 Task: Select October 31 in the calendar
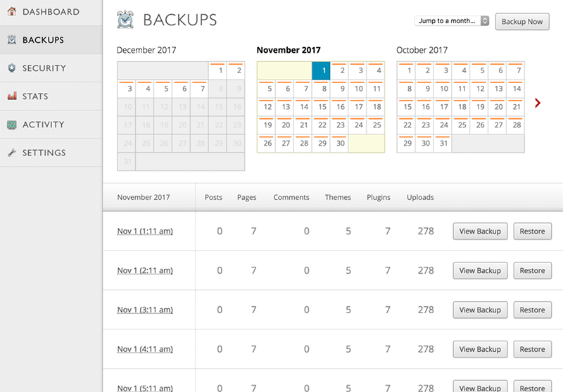(443, 144)
